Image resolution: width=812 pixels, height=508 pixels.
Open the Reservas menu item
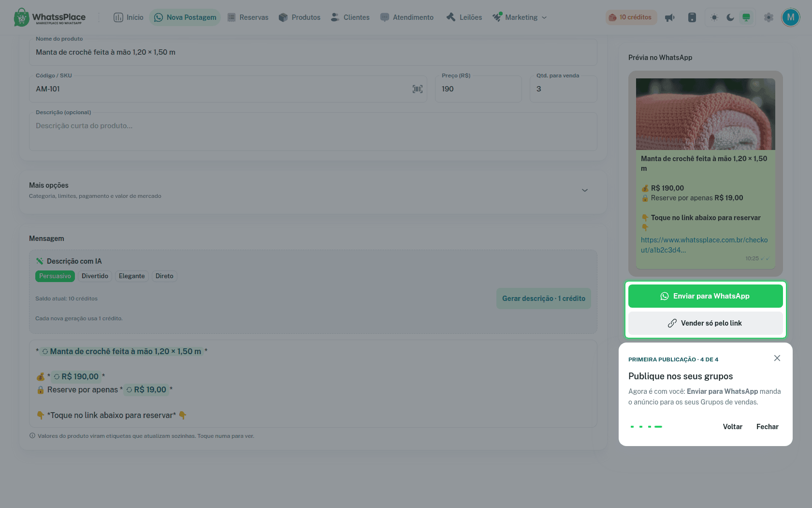coord(248,17)
